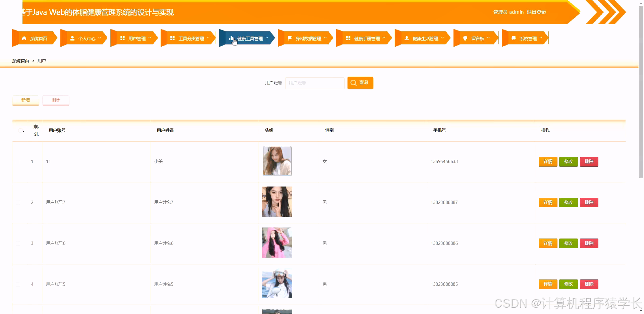644x314 pixels.
Task: Click 删除 for 用户姓名5
Action: tap(589, 284)
